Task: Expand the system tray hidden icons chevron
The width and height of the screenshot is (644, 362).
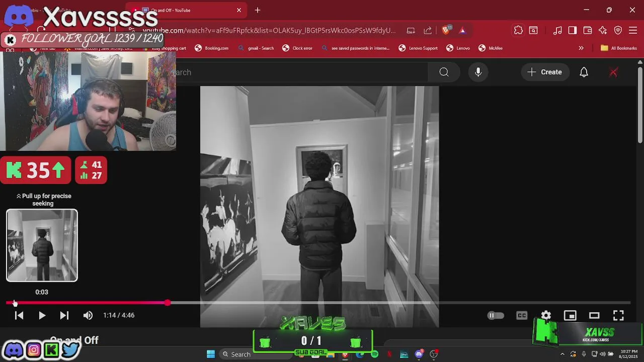Action: click(562, 354)
